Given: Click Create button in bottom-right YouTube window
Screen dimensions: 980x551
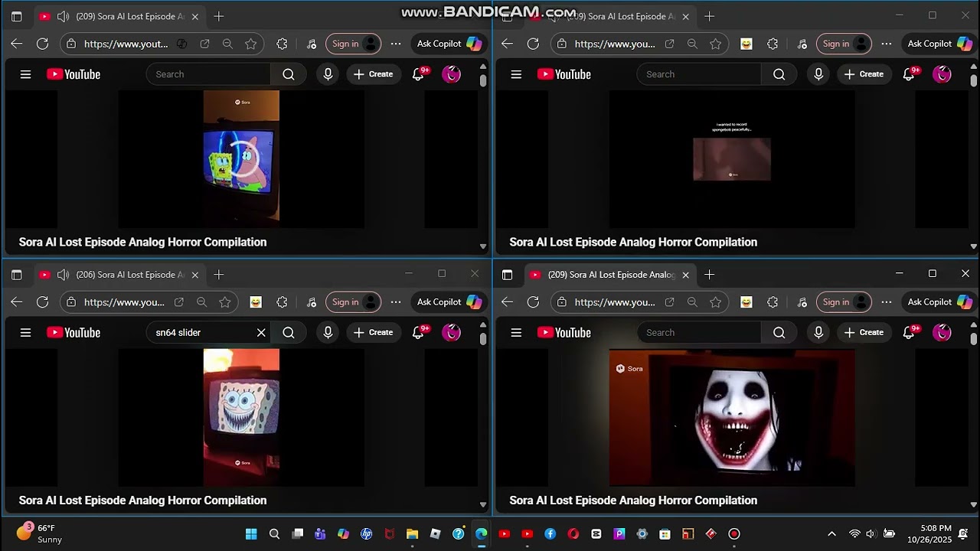Looking at the screenshot, I should (864, 332).
